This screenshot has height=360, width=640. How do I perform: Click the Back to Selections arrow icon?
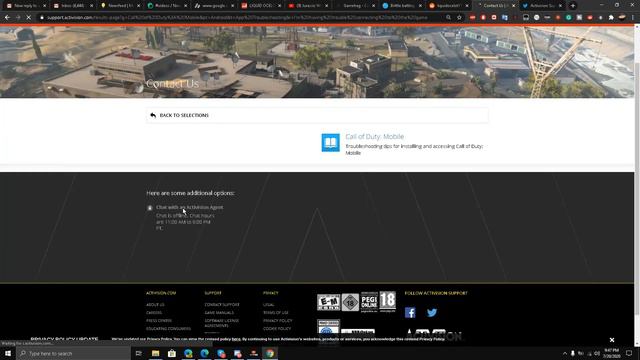153,116
